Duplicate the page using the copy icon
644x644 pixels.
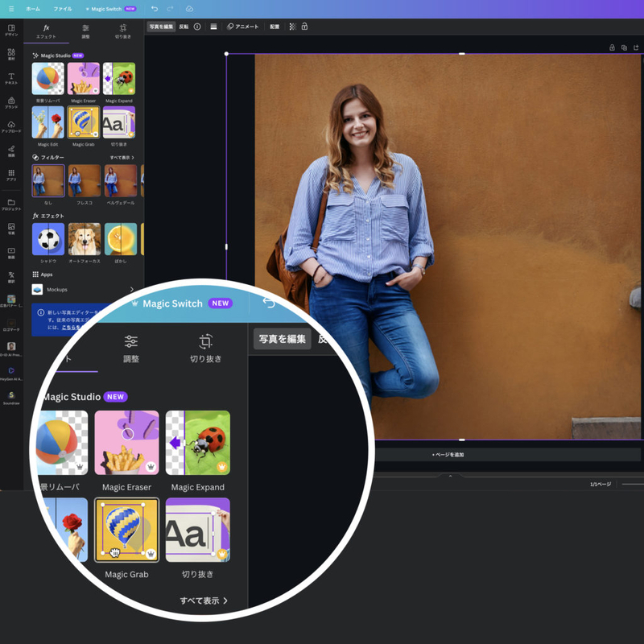pyautogui.click(x=624, y=47)
